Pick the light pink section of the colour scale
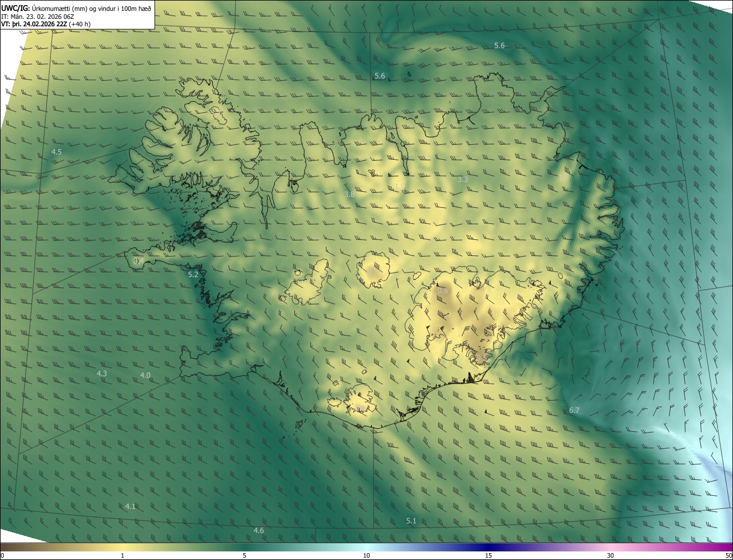This screenshot has height=560, width=733. click(610, 547)
